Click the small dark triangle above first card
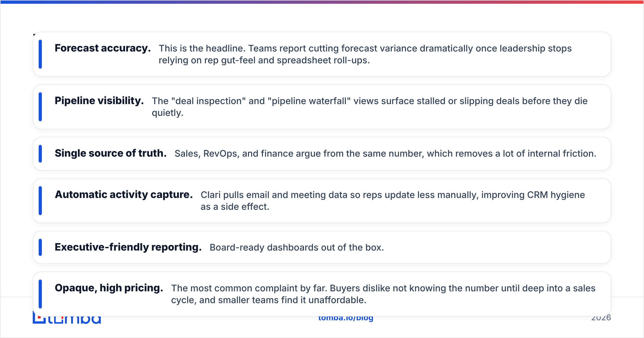The image size is (644, 338). [34, 35]
